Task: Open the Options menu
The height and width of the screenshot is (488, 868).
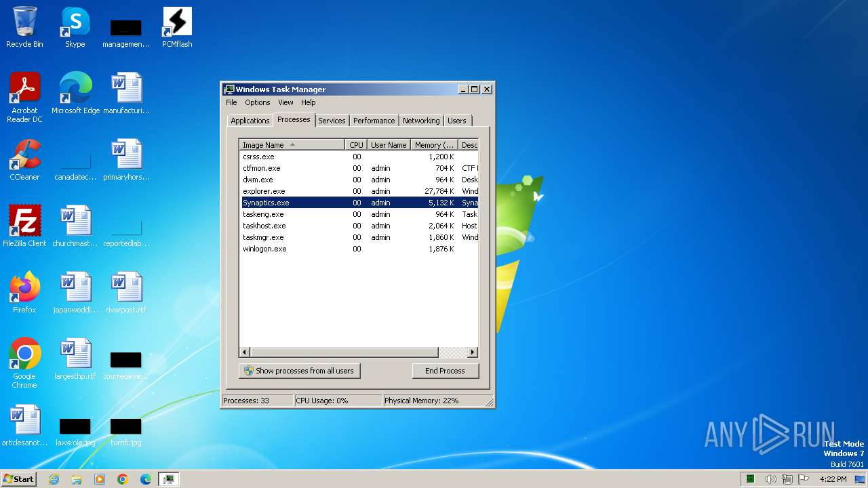Action: 258,102
